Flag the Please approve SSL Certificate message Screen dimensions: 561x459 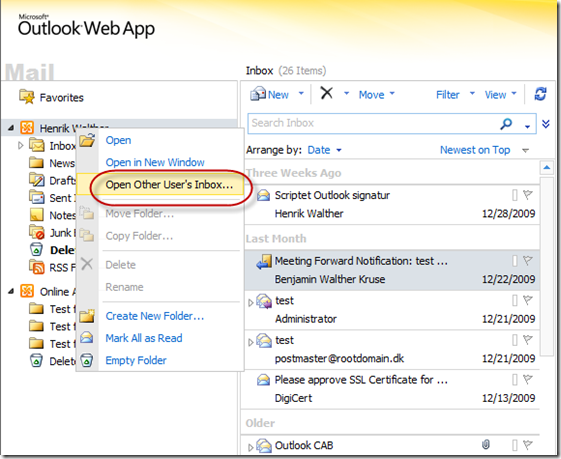528,379
